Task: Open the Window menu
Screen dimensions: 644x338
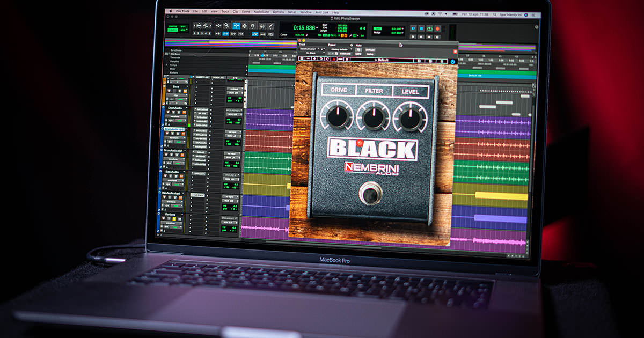Action: tap(305, 12)
